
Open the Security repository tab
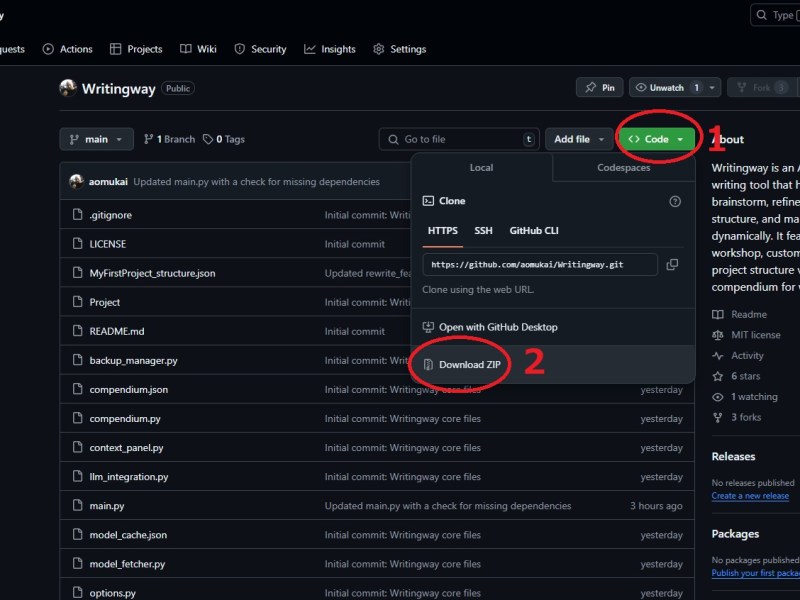(260, 49)
